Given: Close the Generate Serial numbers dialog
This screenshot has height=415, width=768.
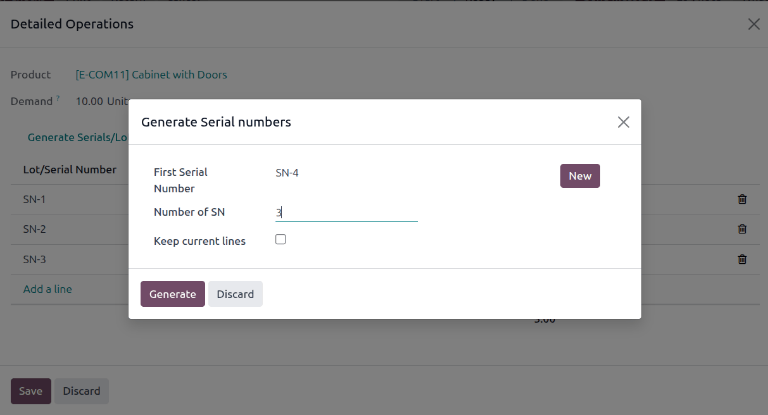Looking at the screenshot, I should pos(623,122).
